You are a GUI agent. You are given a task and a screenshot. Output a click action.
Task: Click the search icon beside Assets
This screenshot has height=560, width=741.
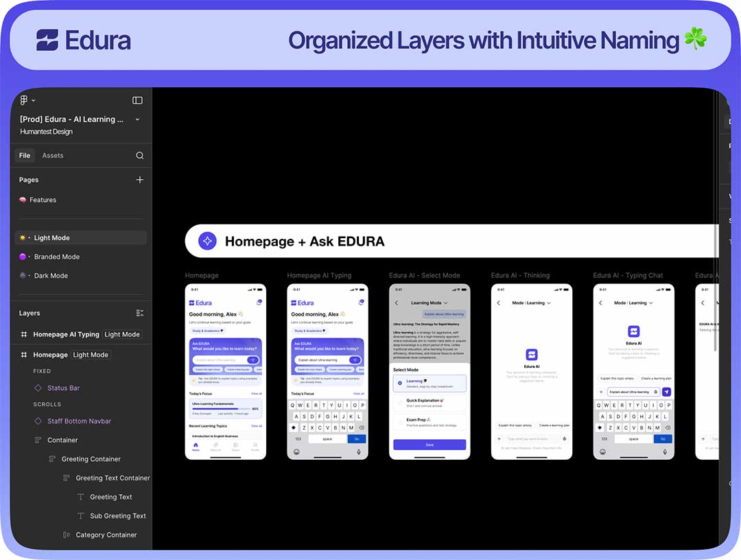pos(139,156)
